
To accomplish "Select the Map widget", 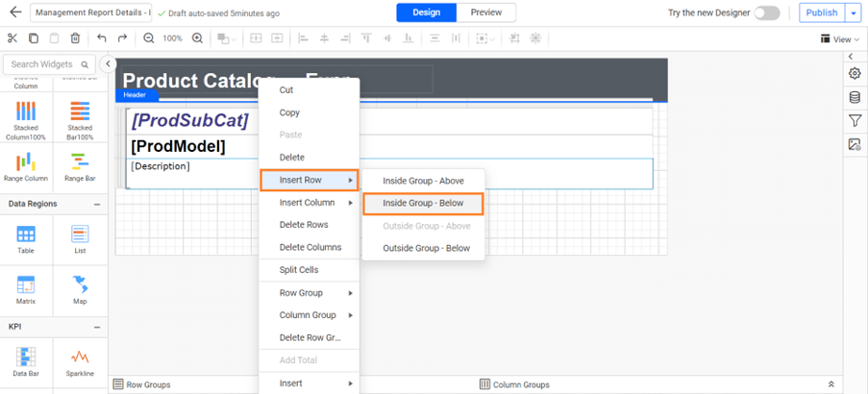I will [x=80, y=290].
